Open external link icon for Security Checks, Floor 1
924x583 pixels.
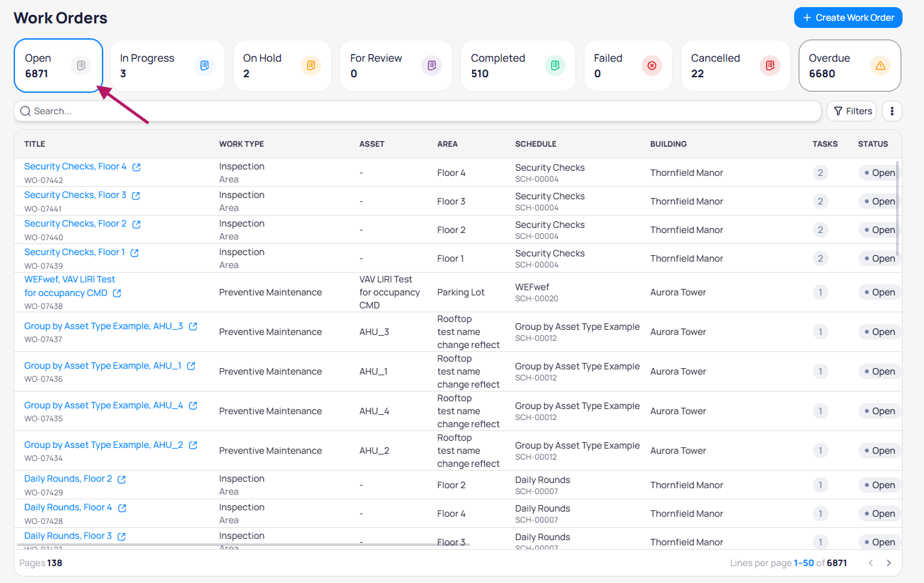pyautogui.click(x=134, y=253)
